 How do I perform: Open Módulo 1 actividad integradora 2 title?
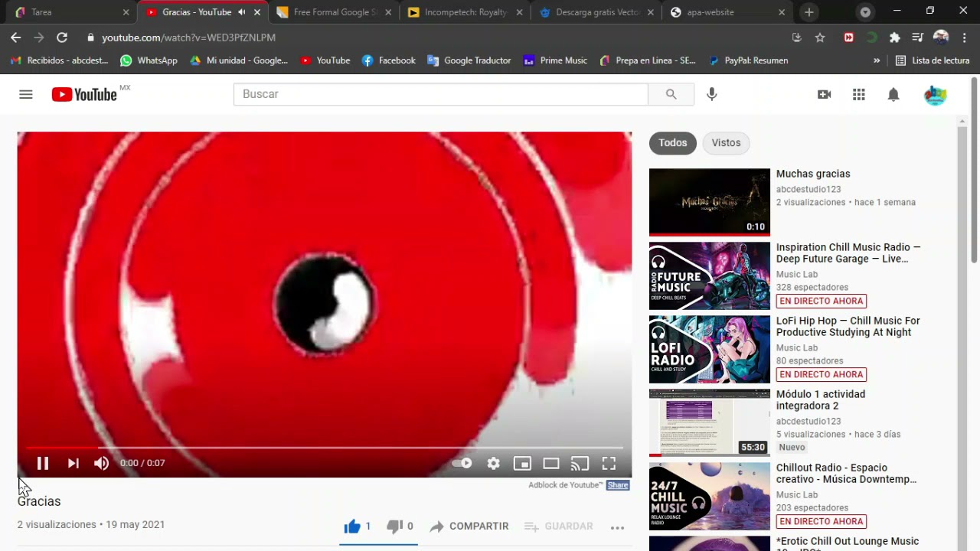821,400
